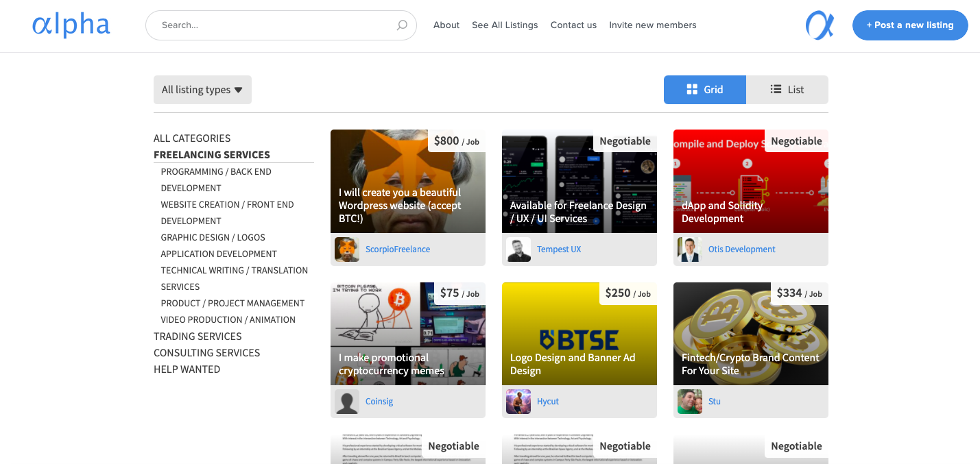
Task: Select Video Production / Animation subcategory
Action: (228, 319)
